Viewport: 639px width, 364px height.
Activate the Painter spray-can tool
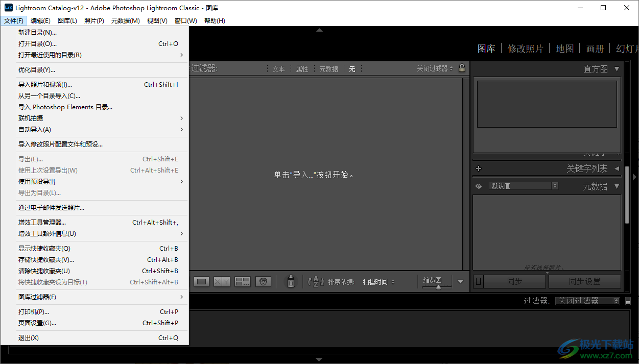291,281
